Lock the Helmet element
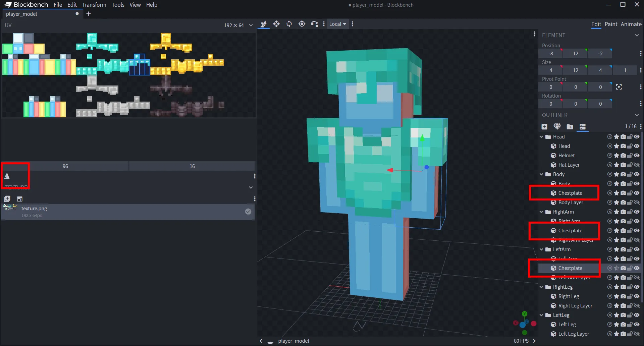Viewport: 644px width, 346px height. pos(630,155)
